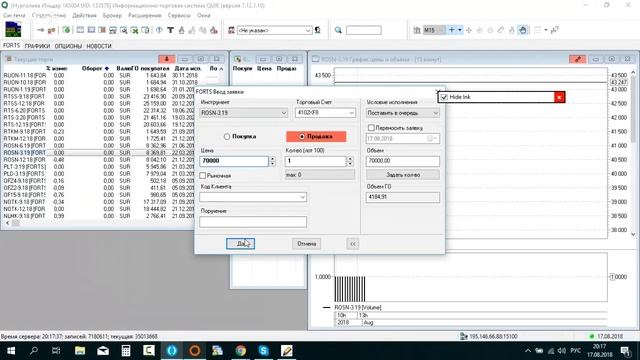Uncheck the Hide Ink checkbox
640x360 pixels.
pyautogui.click(x=444, y=97)
